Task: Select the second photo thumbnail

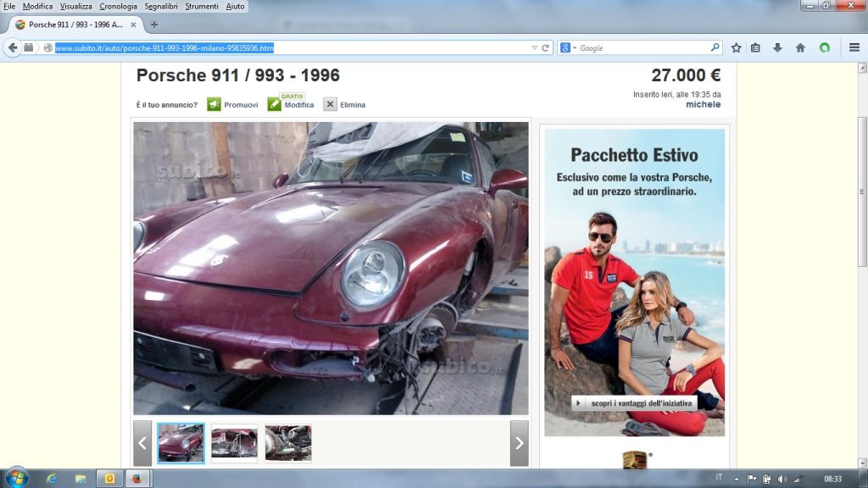Action: tap(234, 442)
